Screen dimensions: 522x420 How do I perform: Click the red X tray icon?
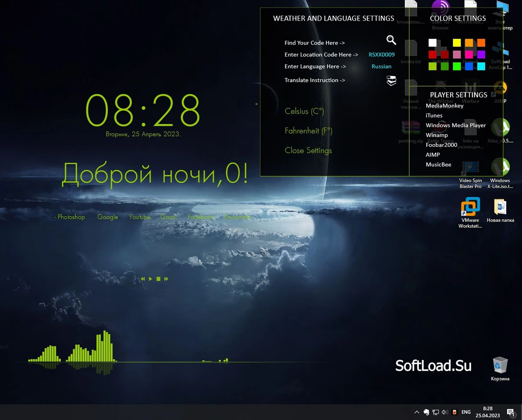coord(455,412)
